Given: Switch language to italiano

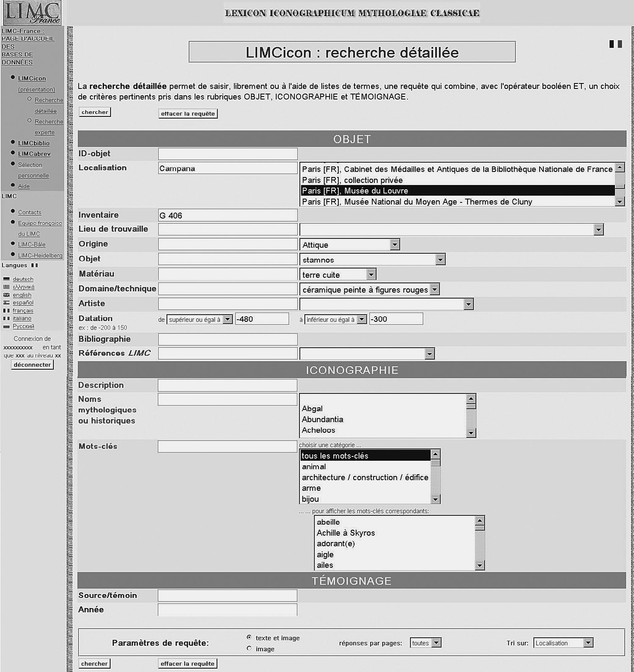Looking at the screenshot, I should point(22,318).
